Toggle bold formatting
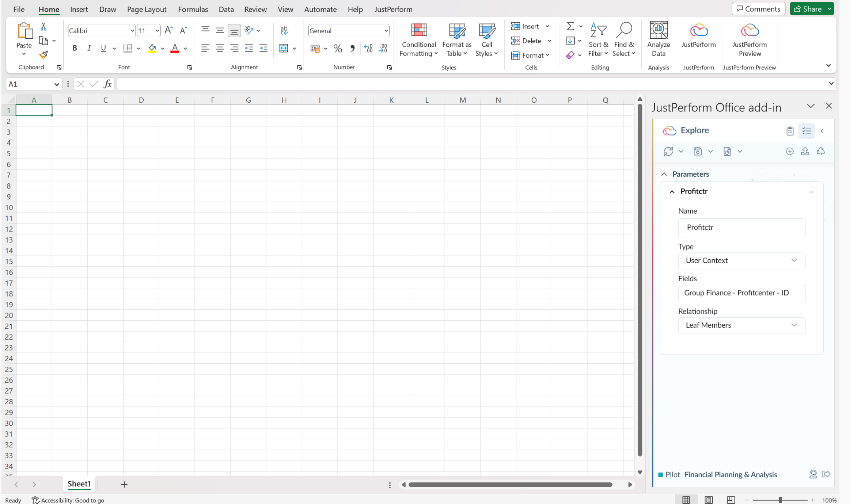850x504 pixels. pyautogui.click(x=75, y=48)
